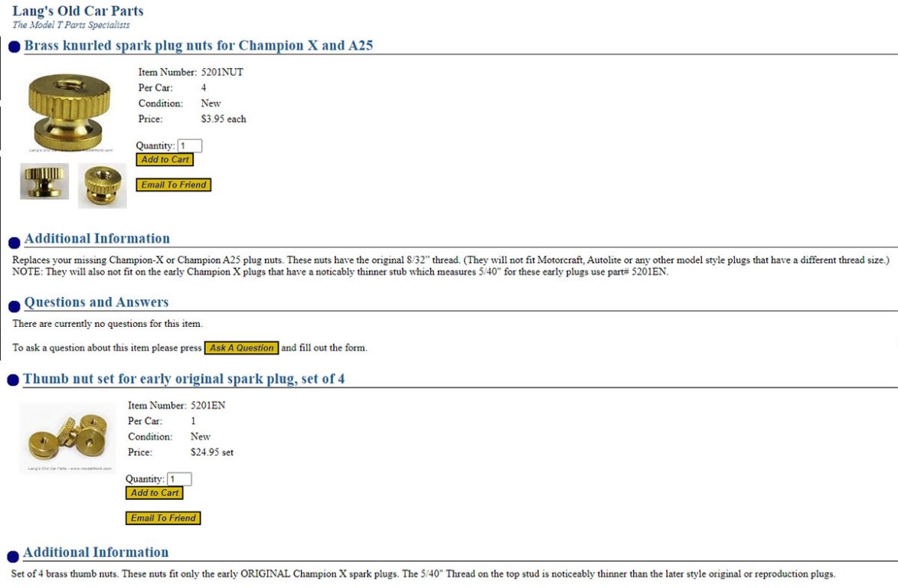Focus the Quantity box for item 5201EN
The width and height of the screenshot is (898, 588).
[x=179, y=479]
